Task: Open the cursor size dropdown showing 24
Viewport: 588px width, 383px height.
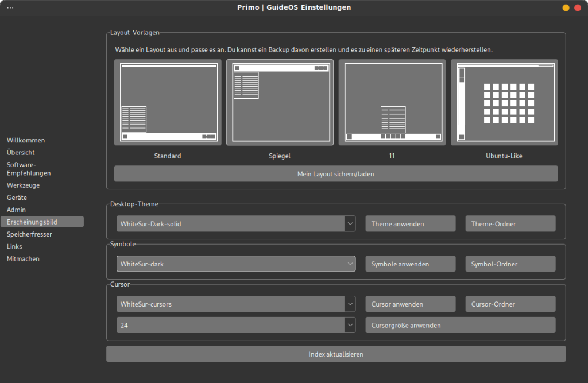Action: pyautogui.click(x=236, y=325)
